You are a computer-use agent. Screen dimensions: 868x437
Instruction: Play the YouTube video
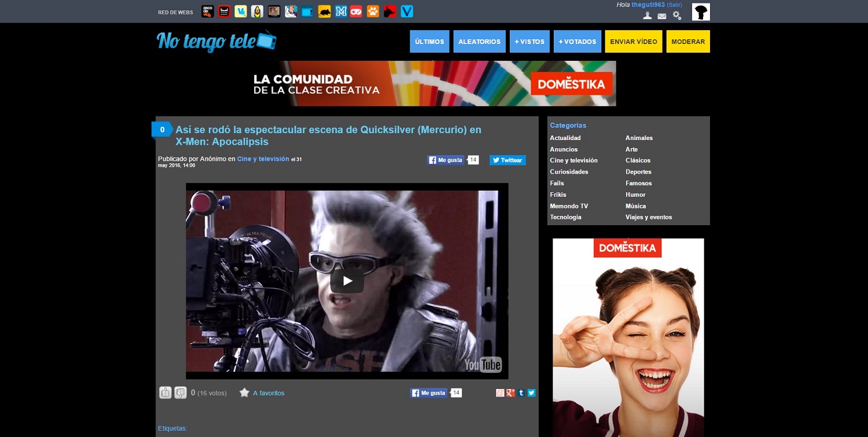347,281
